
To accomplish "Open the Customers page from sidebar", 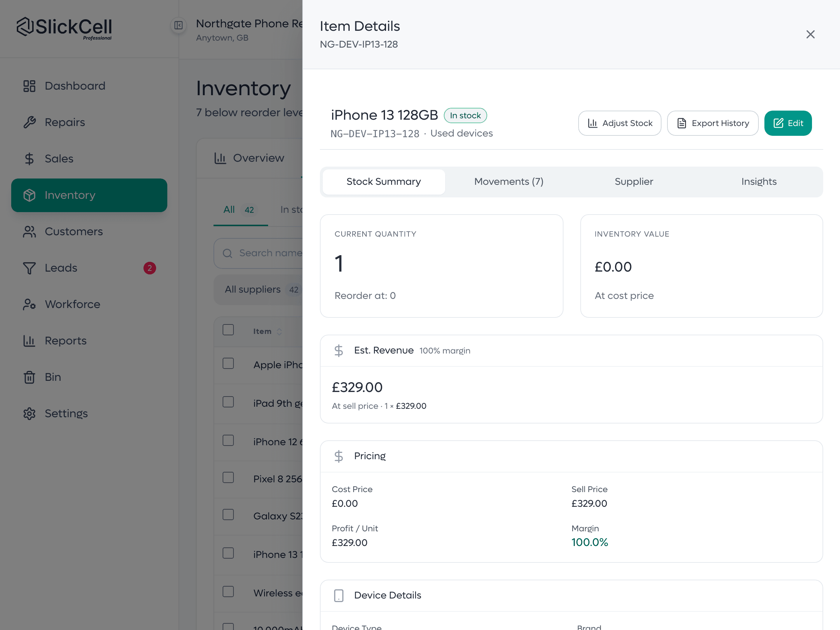I will (x=89, y=232).
